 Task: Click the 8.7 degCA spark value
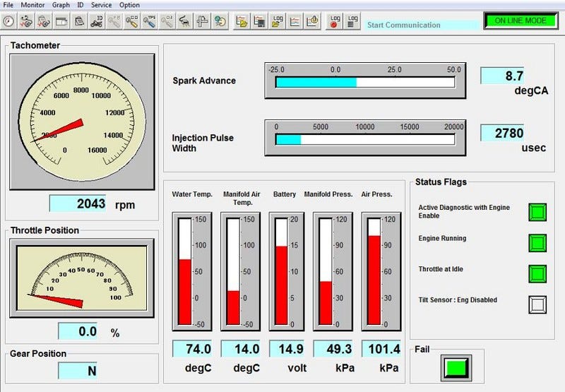coord(502,76)
